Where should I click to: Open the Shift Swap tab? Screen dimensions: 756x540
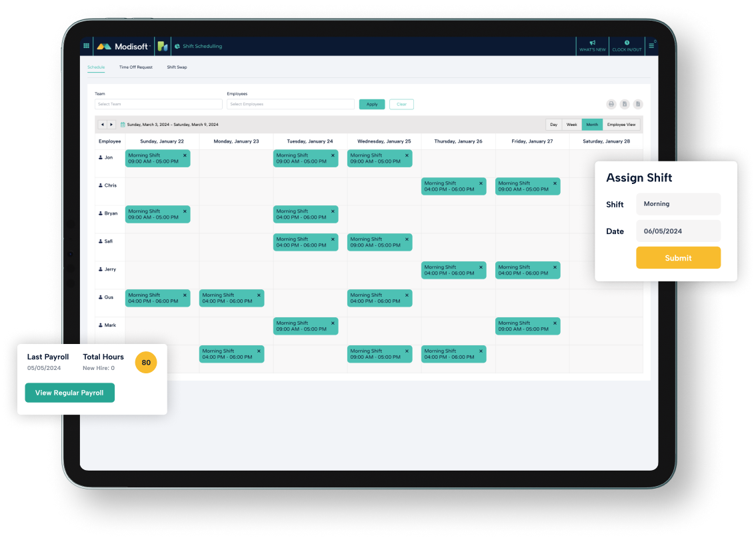tap(176, 67)
